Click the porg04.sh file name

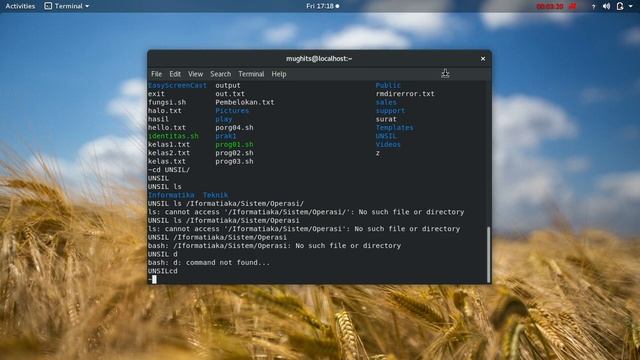(234, 128)
